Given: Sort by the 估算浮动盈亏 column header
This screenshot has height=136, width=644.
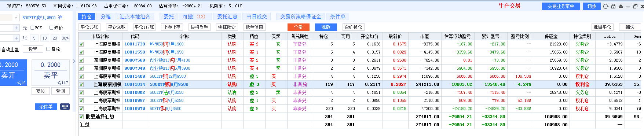Looking at the screenshot, I should coord(457,36).
